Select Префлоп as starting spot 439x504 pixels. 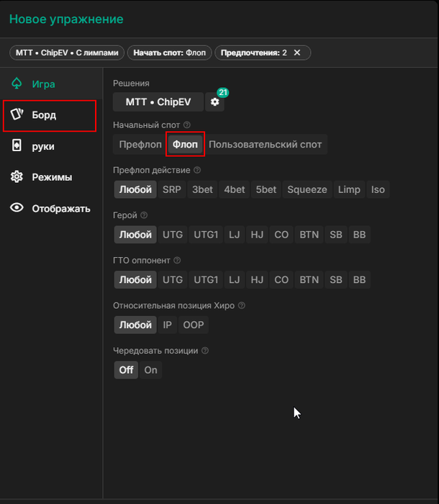(140, 144)
